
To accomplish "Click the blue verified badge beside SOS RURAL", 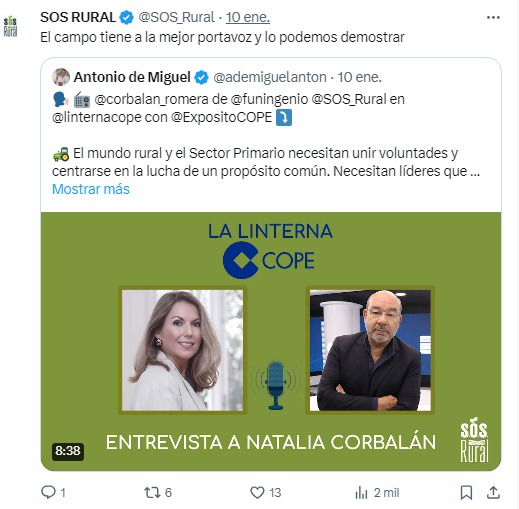I will click(127, 17).
